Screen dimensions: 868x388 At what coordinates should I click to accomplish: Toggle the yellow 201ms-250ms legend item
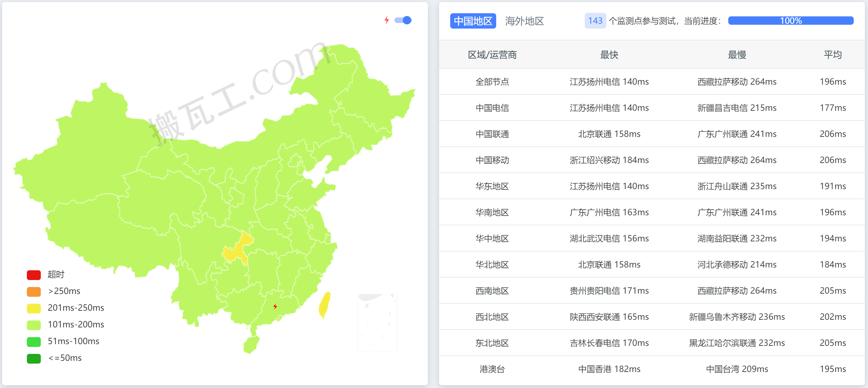tap(34, 308)
